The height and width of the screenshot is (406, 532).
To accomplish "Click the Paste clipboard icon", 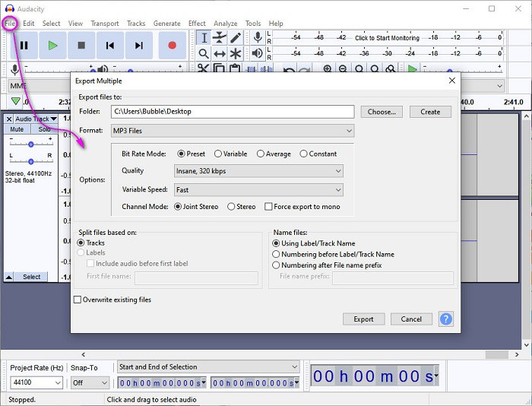I will pos(234,68).
